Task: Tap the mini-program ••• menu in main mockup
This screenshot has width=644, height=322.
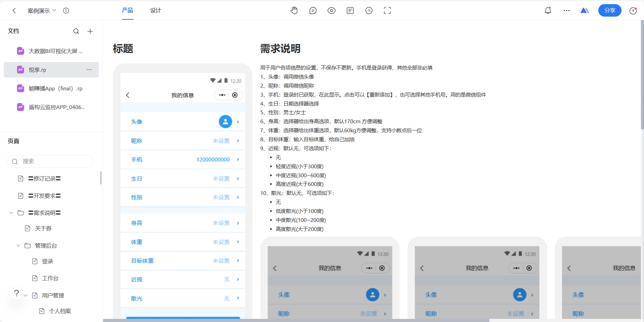Action: (222, 95)
